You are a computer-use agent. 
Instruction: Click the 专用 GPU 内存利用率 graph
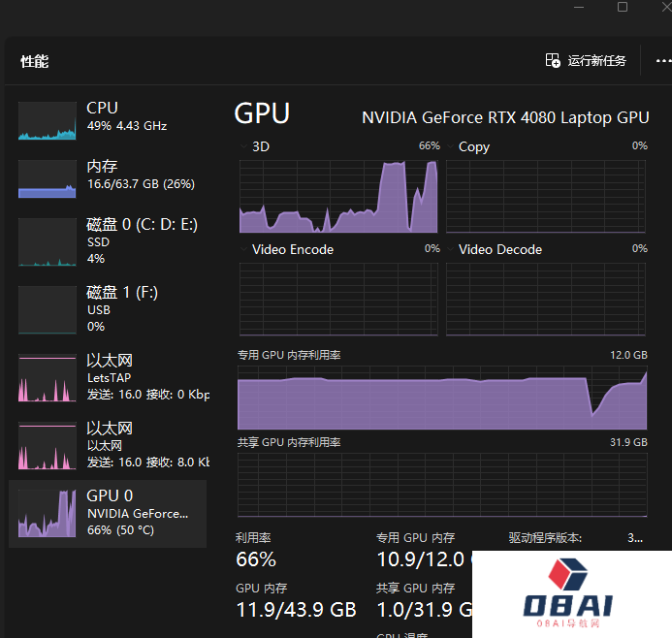tap(442, 398)
